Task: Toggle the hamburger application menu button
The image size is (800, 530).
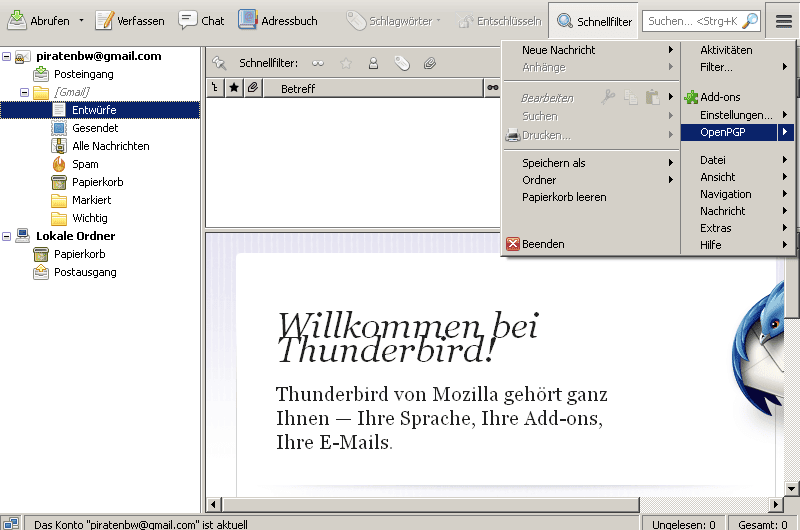Action: pyautogui.click(x=784, y=21)
